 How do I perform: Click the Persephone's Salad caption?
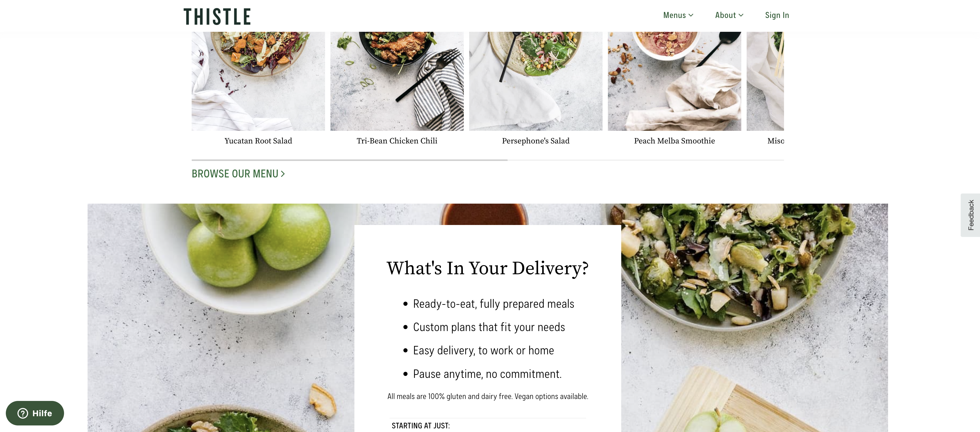[536, 141]
